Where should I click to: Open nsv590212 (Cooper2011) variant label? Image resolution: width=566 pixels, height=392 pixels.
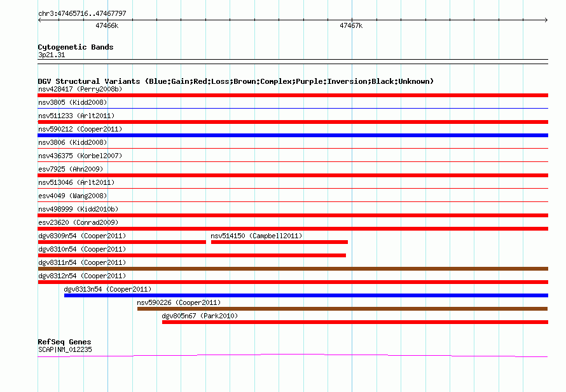[x=80, y=129]
